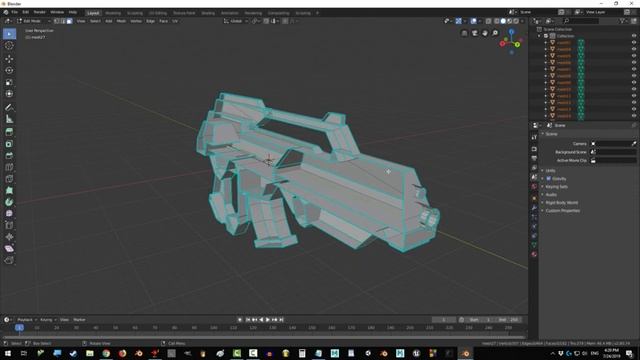The width and height of the screenshot is (640, 360).
Task: Click the pan view hand gizmo
Action: (x=485, y=33)
